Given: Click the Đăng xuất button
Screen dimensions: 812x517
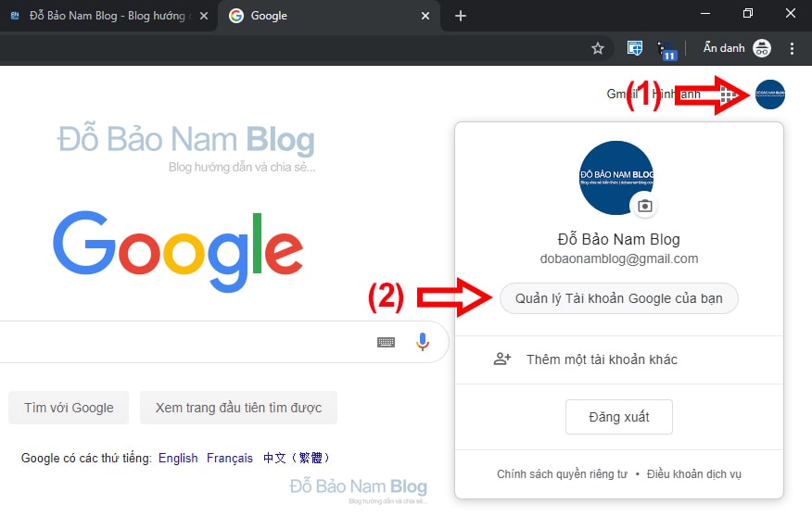Looking at the screenshot, I should [x=619, y=417].
